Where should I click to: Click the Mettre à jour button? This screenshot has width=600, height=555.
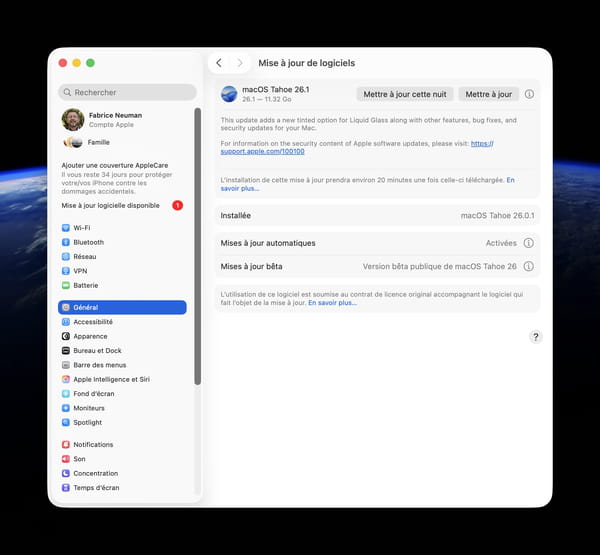(489, 94)
